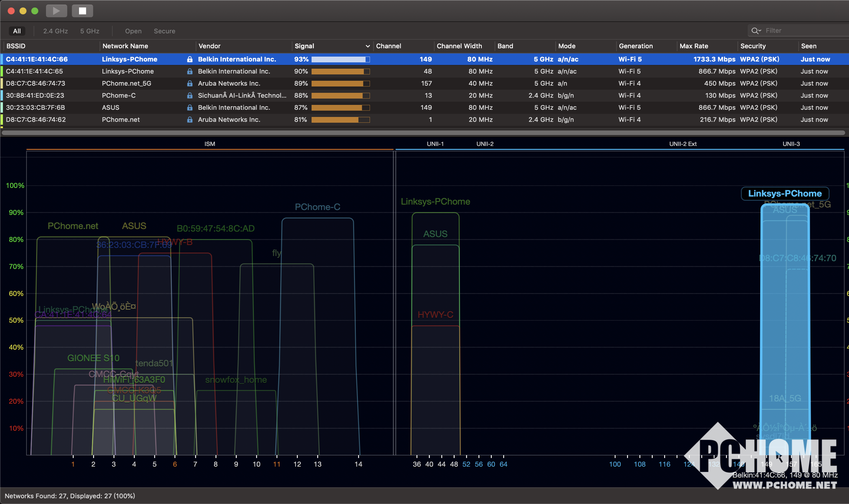This screenshot has height=504, width=849.
Task: Click Aruba Networks vendor for PChome.net_5G
Action: tap(229, 84)
